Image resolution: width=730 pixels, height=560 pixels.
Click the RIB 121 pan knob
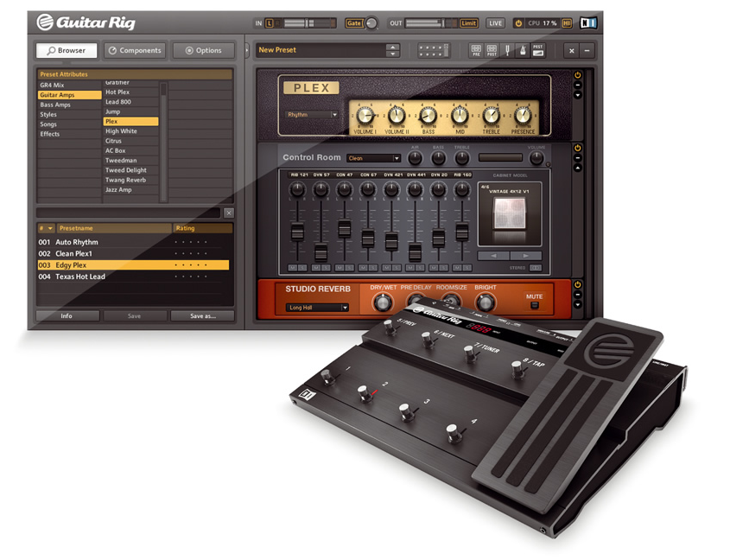tap(297, 189)
